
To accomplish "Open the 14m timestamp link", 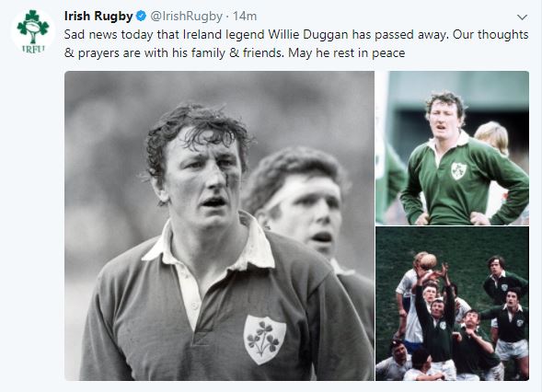I will (245, 16).
